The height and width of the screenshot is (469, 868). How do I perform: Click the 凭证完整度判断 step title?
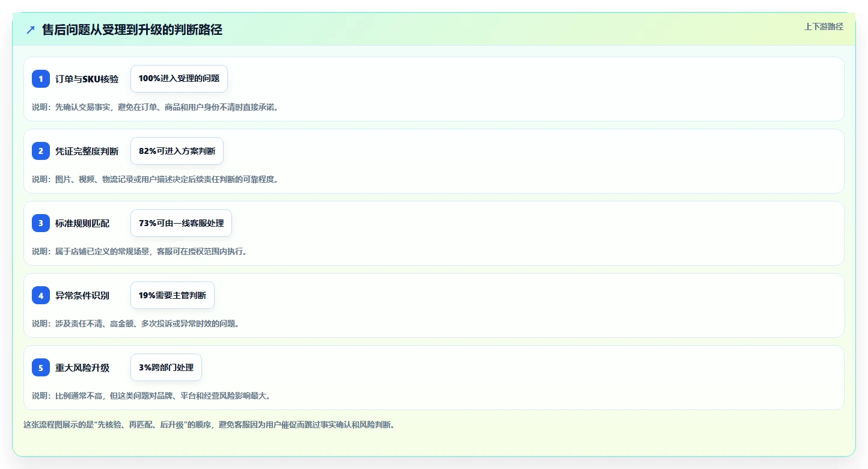[87, 151]
